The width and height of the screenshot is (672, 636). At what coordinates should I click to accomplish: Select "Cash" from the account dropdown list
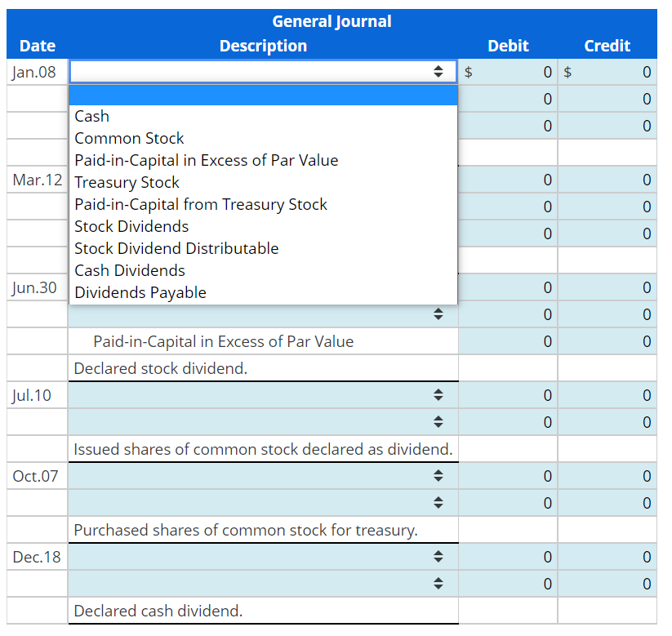[91, 116]
